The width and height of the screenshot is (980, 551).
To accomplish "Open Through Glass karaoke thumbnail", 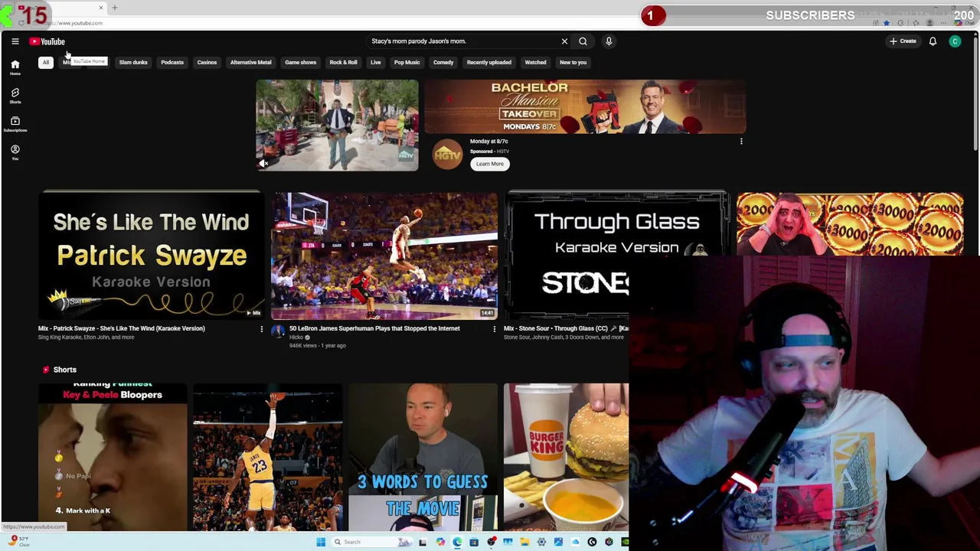I will [x=616, y=255].
